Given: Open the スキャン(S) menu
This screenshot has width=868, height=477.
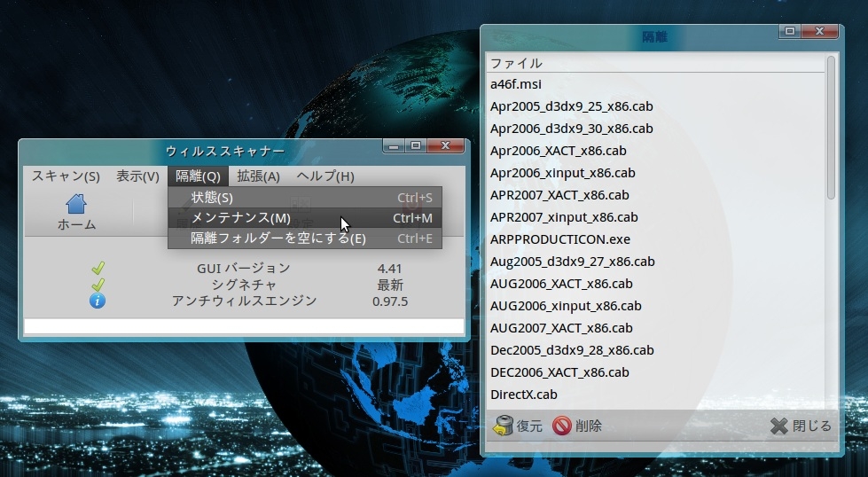Looking at the screenshot, I should [66, 176].
